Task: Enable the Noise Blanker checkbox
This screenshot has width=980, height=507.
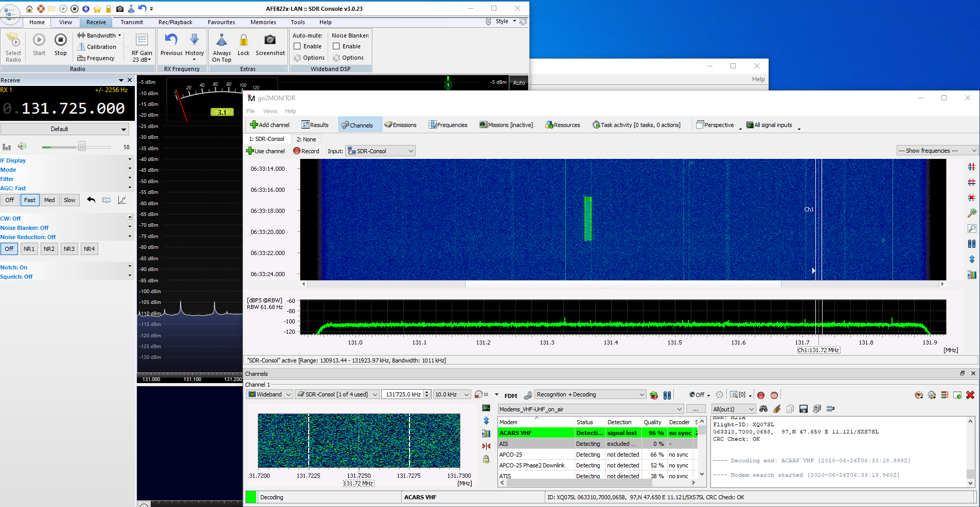Action: point(336,46)
